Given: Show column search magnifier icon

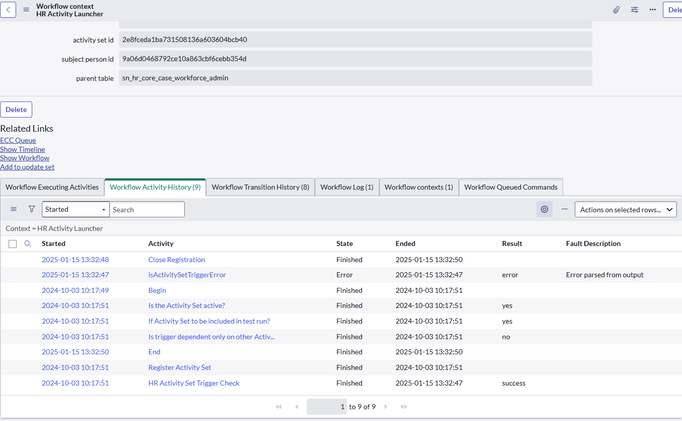Looking at the screenshot, I should [x=27, y=244].
